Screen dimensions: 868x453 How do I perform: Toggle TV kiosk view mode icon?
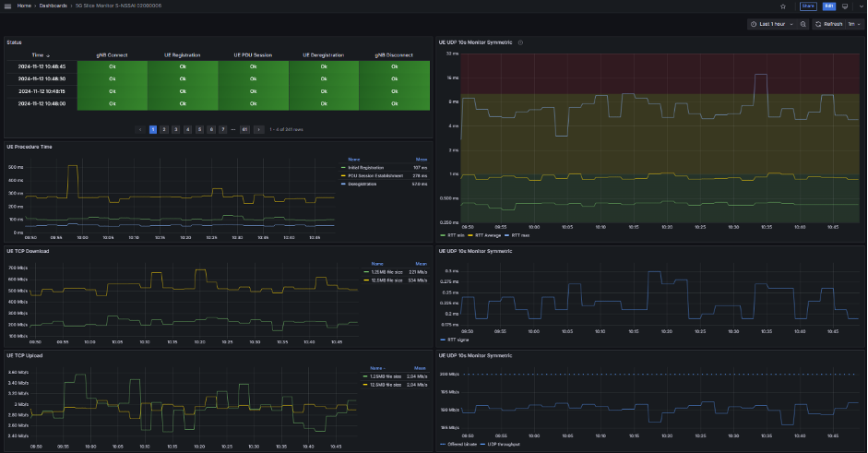click(x=844, y=6)
